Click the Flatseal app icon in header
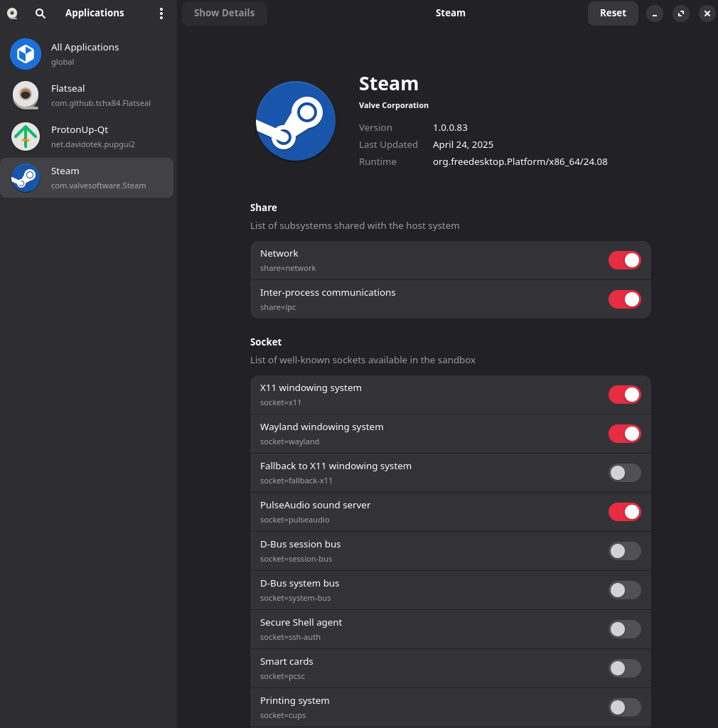 [x=12, y=13]
